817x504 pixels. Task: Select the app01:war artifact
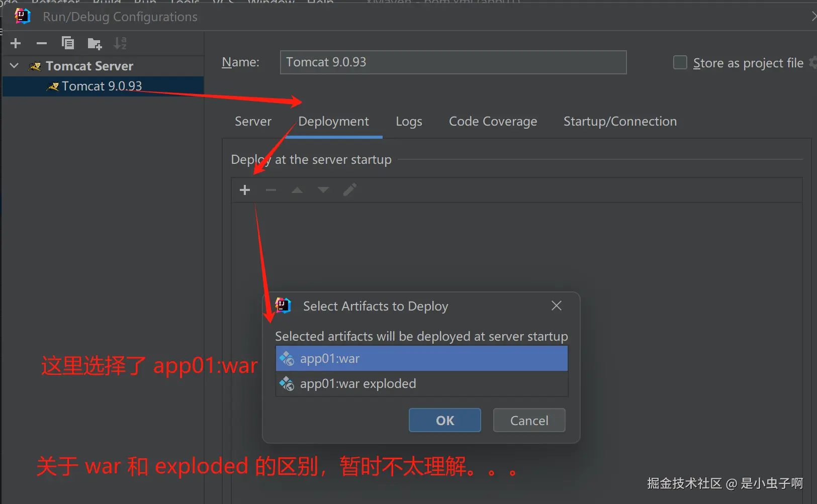[421, 359]
